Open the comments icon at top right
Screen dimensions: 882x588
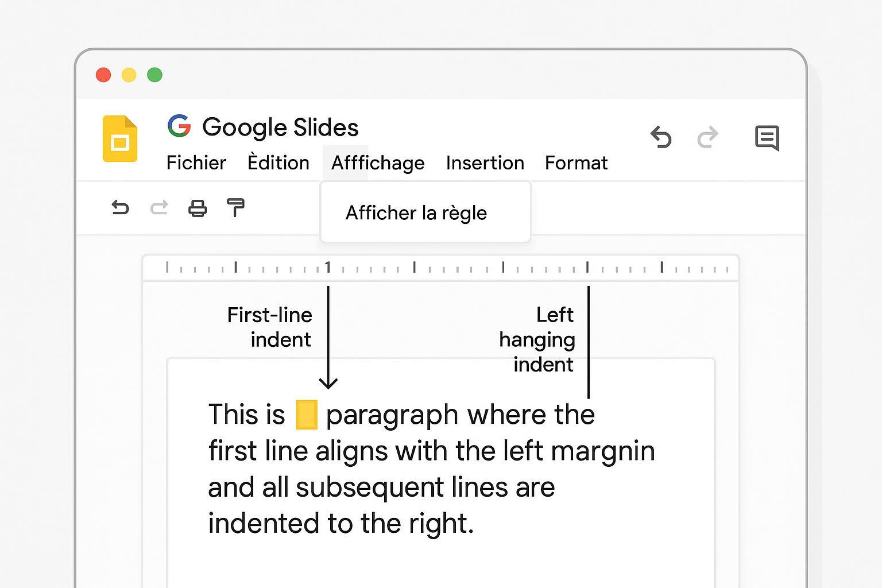tap(767, 138)
